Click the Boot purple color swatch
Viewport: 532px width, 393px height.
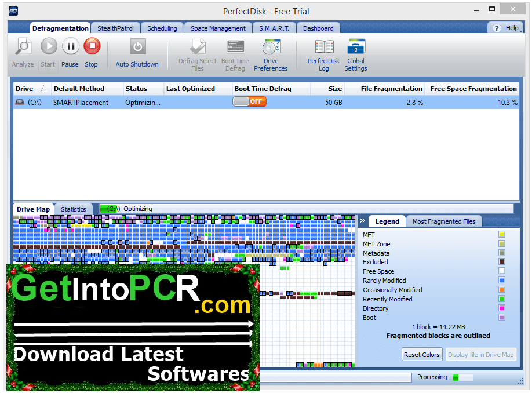(x=502, y=317)
